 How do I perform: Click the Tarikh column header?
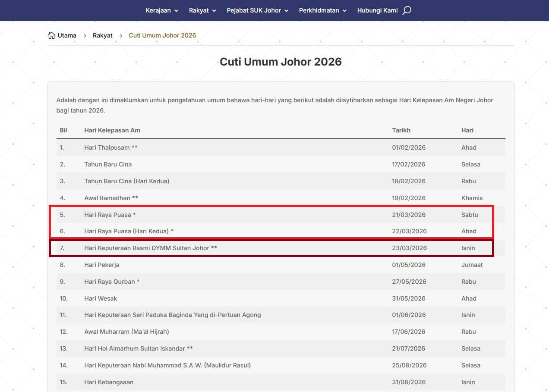pyautogui.click(x=401, y=130)
